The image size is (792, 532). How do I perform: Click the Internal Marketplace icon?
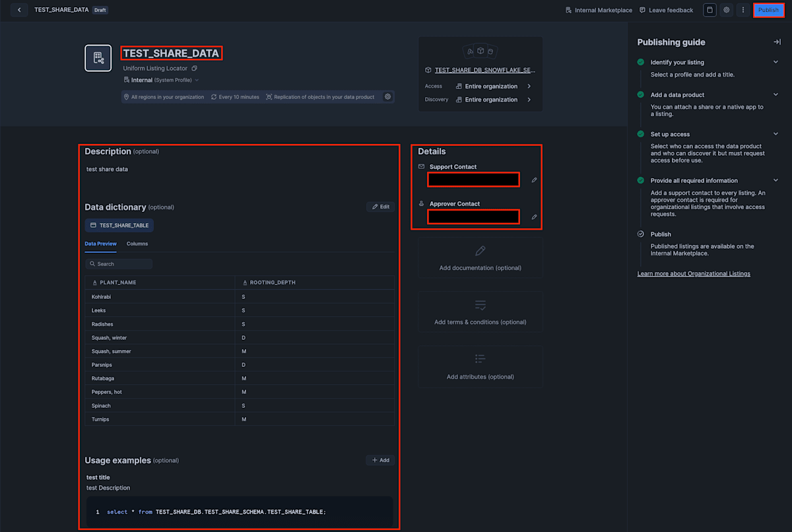(x=568, y=10)
